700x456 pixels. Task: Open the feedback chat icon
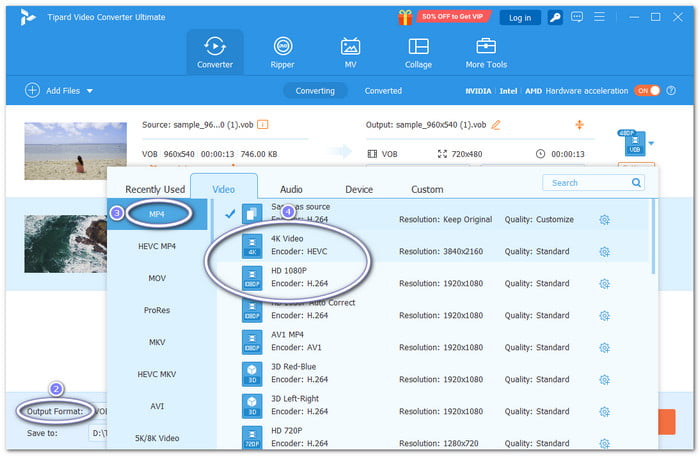(577, 17)
